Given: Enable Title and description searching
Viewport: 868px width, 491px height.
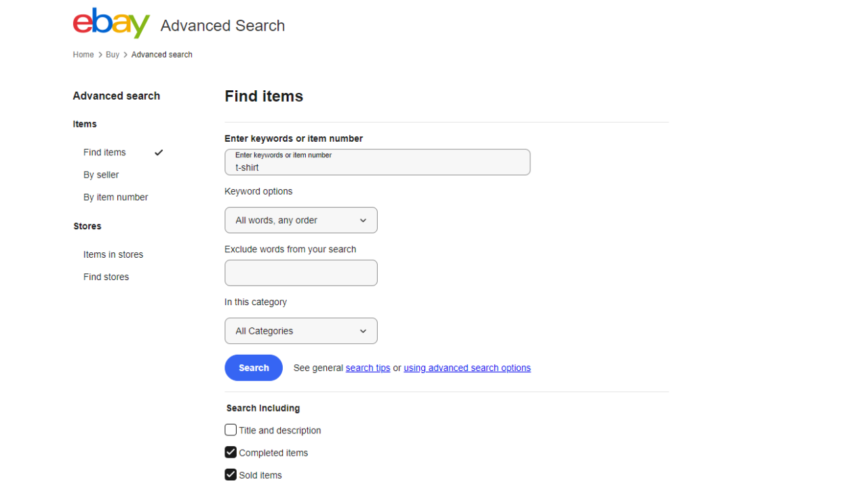Looking at the screenshot, I should [231, 429].
